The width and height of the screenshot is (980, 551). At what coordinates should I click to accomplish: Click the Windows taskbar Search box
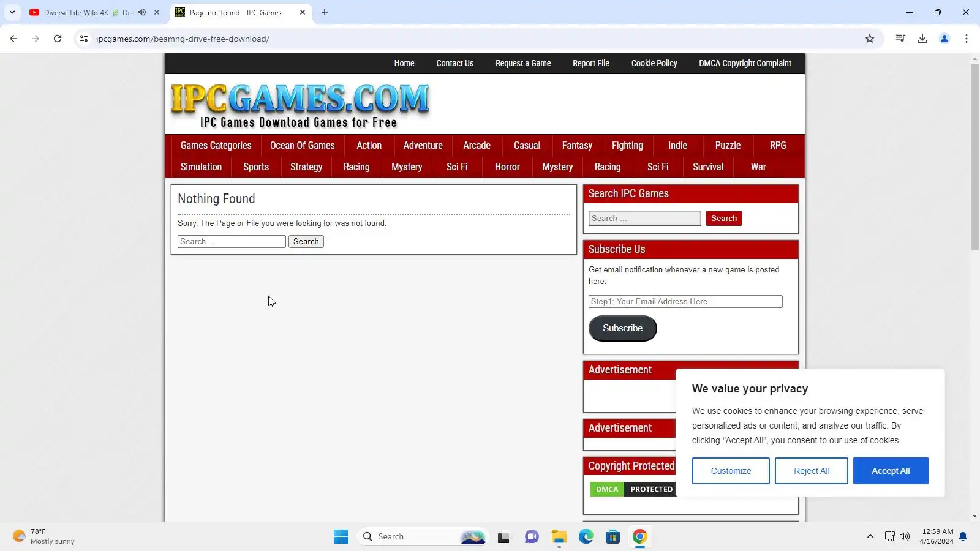click(x=423, y=537)
